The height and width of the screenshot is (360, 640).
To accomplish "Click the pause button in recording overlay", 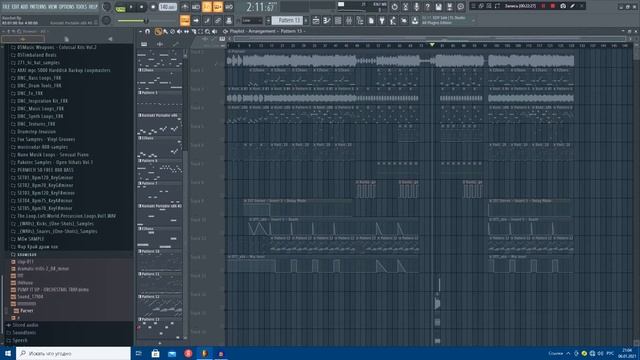I will coord(543,6).
